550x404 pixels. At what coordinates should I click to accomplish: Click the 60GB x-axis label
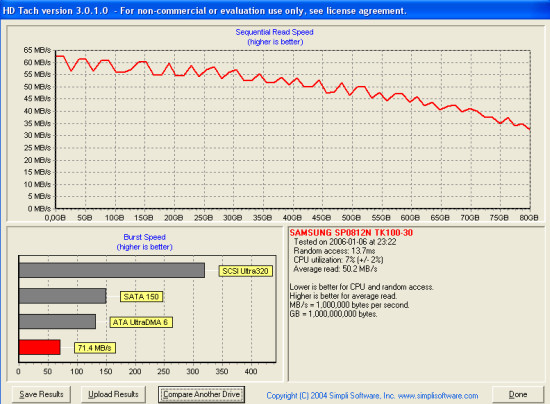[x=410, y=218]
